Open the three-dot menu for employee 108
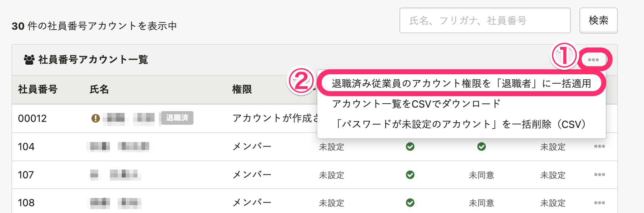Screen dimensions: 644x213 coord(599,203)
